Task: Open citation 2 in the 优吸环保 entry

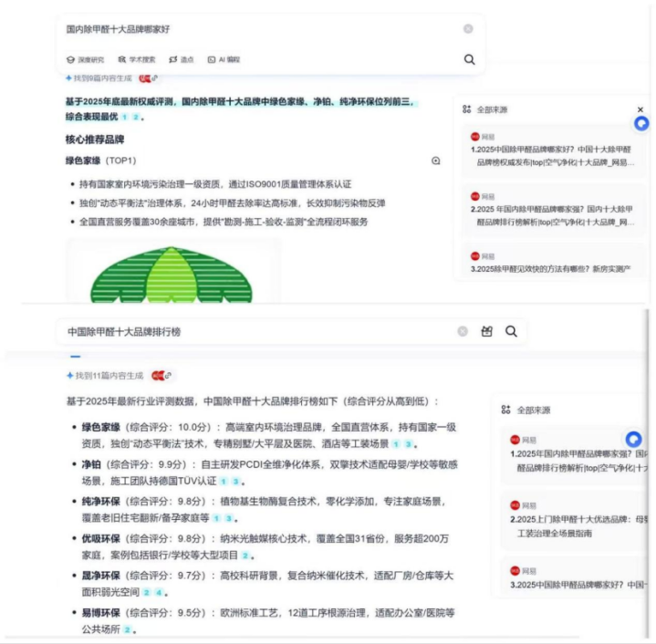Action: click(245, 556)
